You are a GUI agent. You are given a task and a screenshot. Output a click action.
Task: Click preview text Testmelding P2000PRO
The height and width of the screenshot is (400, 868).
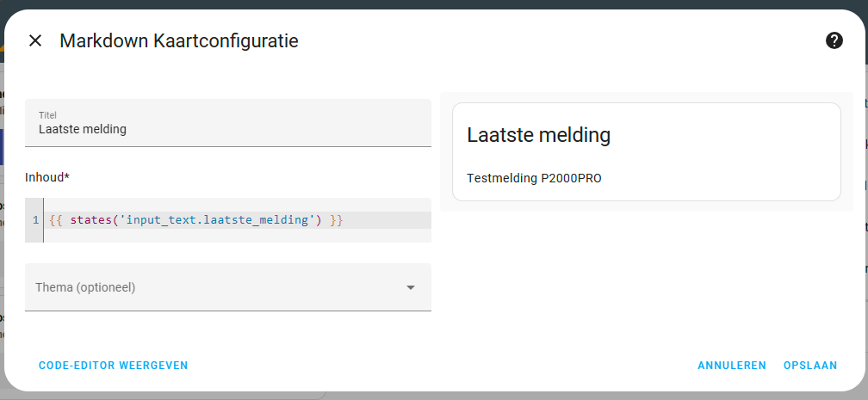coord(534,178)
